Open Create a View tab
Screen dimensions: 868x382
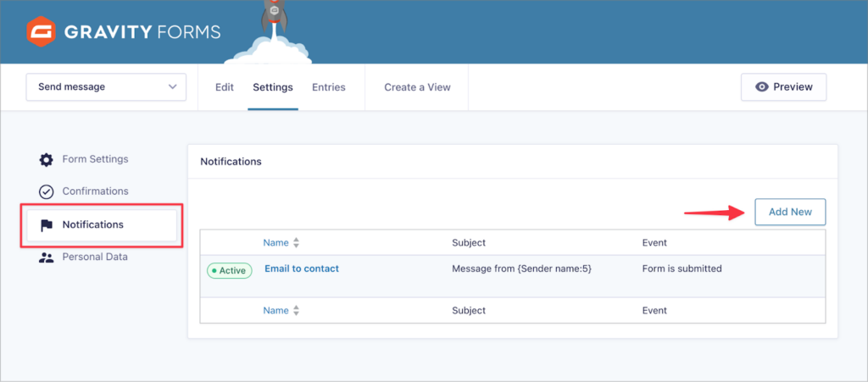(x=417, y=86)
